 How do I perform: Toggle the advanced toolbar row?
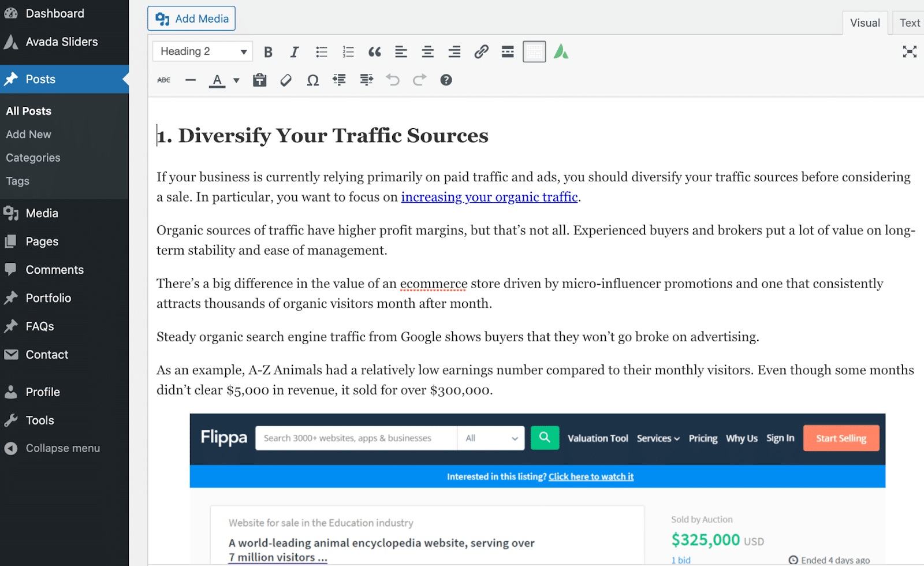pos(534,51)
